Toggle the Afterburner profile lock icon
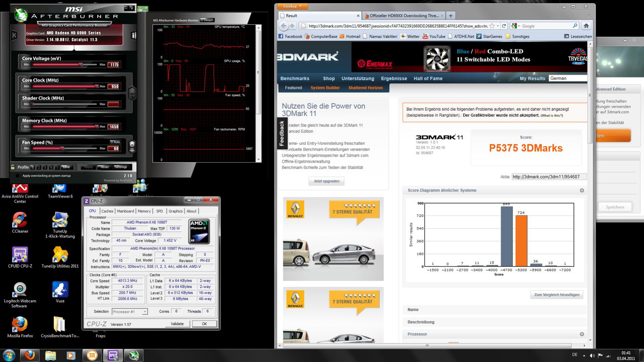The image size is (644, 362). [x=13, y=167]
